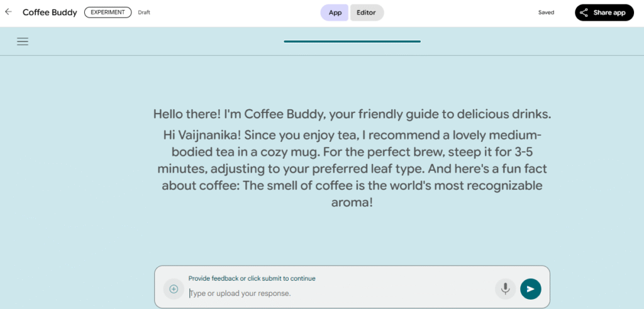Click the Coffee Buddy app title

point(50,13)
